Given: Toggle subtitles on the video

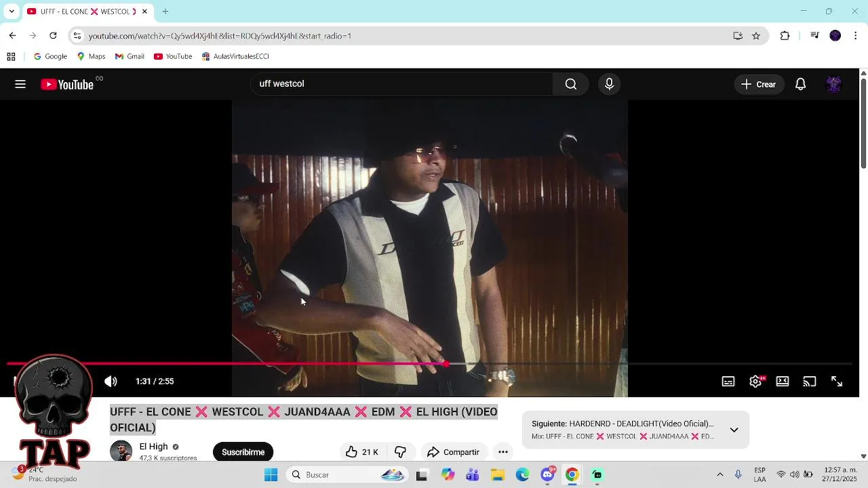Looking at the screenshot, I should pos(728,382).
